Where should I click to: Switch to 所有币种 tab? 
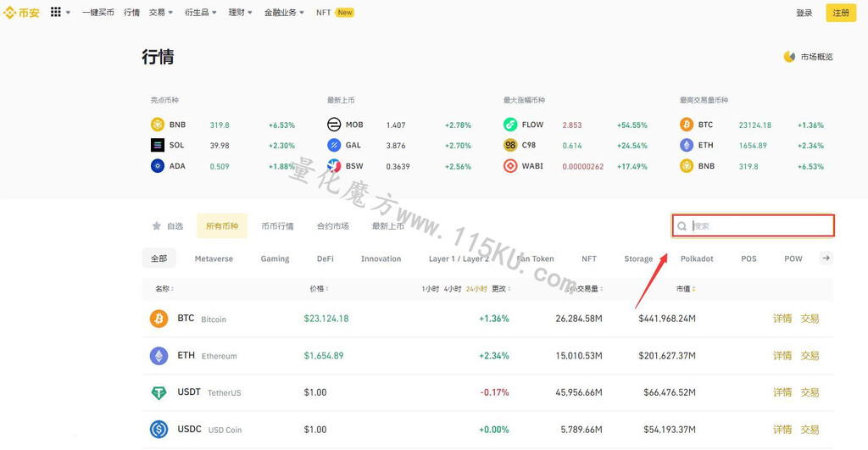222,225
